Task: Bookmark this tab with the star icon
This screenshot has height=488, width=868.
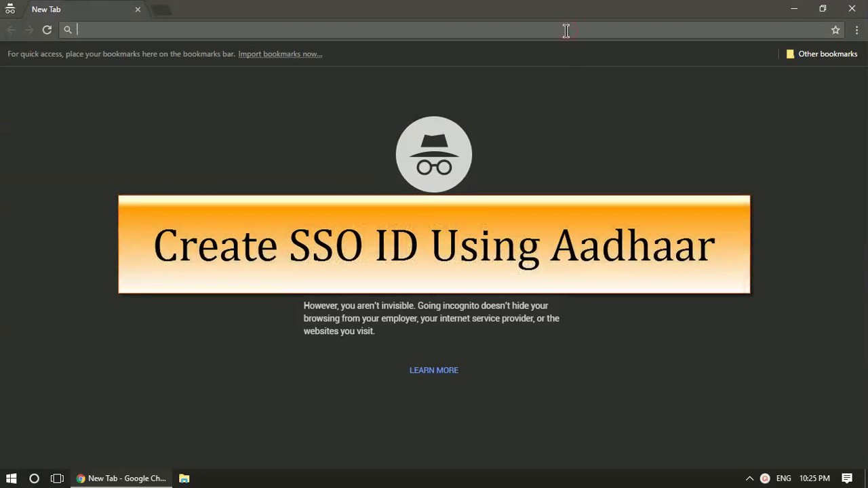Action: pos(835,30)
